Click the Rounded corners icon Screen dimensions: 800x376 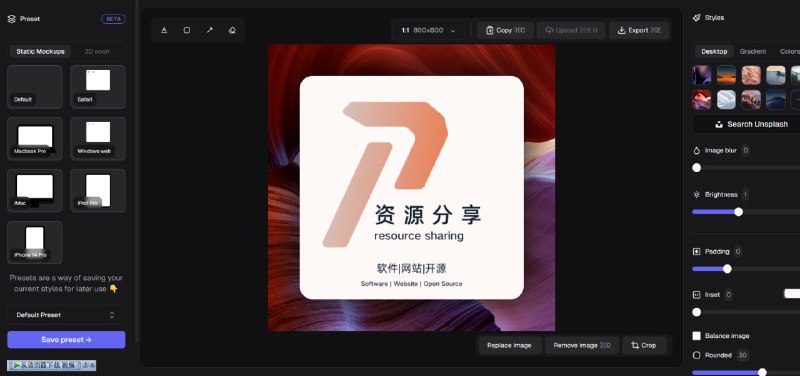pos(697,355)
